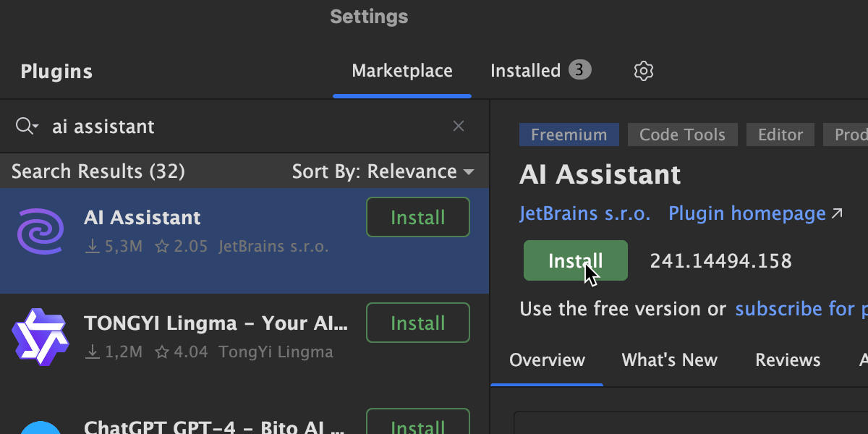Viewport: 868px width, 434px height.
Task: Open the Plugin homepage link
Action: [x=746, y=214]
